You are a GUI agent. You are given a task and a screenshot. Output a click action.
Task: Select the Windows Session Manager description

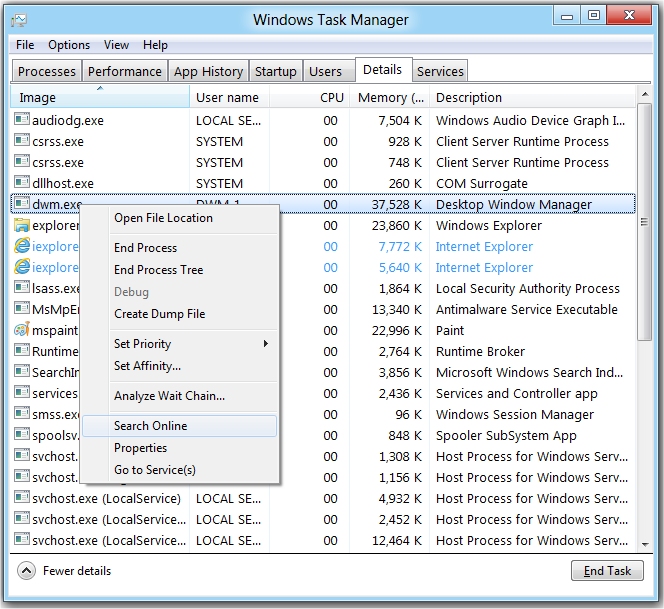(515, 414)
